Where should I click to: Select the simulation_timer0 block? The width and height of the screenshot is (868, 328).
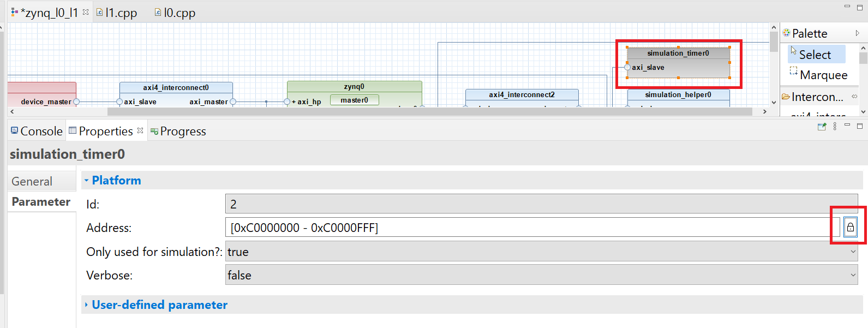point(678,62)
